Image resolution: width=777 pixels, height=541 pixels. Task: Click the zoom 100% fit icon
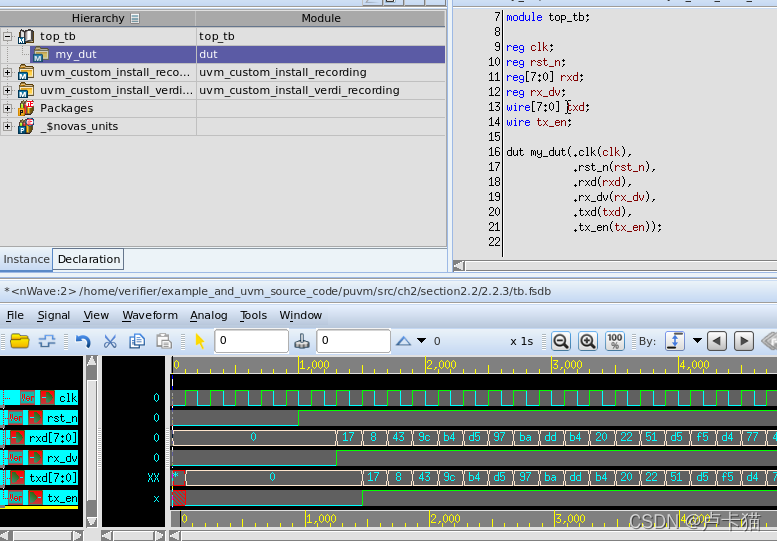(615, 341)
